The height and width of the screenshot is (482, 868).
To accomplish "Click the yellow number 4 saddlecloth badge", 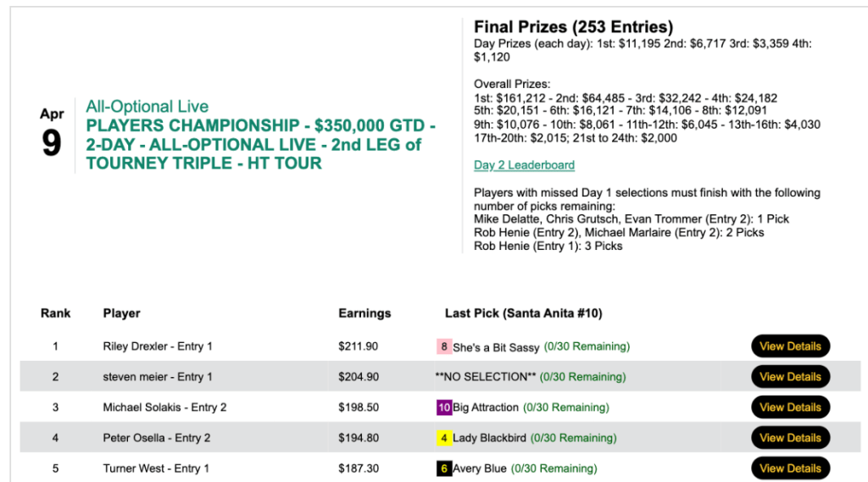I will pos(443,438).
